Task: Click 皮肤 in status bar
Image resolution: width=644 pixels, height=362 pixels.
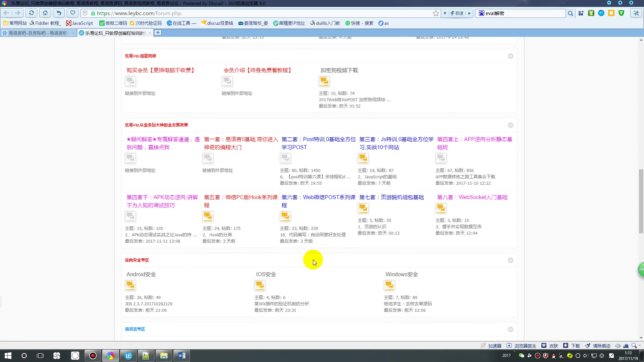Action: 550,346
